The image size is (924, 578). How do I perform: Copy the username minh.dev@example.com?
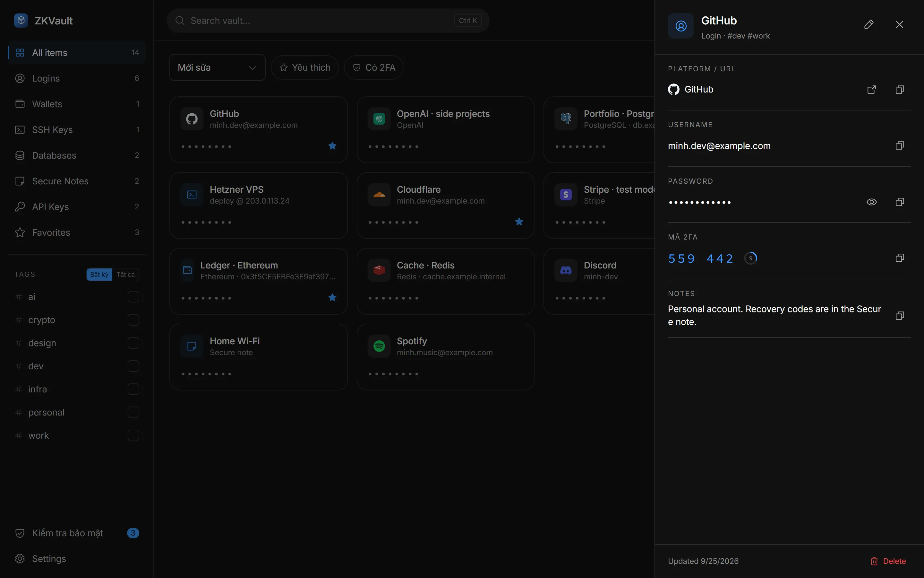point(900,145)
